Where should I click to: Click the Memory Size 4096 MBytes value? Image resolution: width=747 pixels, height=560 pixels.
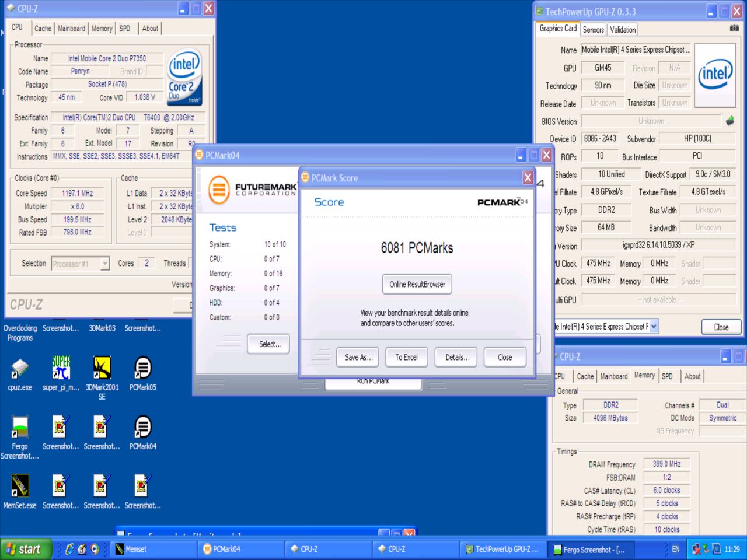point(610,418)
